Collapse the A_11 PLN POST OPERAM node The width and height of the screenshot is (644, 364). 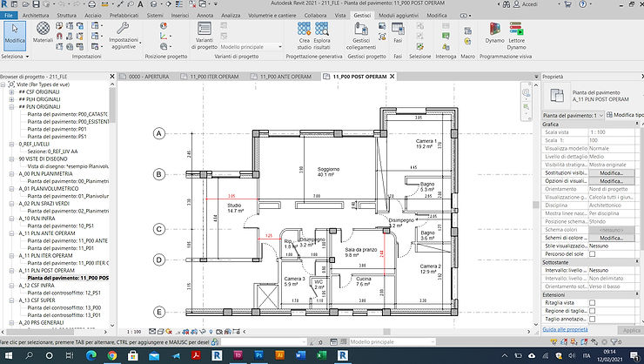[x=11, y=271]
